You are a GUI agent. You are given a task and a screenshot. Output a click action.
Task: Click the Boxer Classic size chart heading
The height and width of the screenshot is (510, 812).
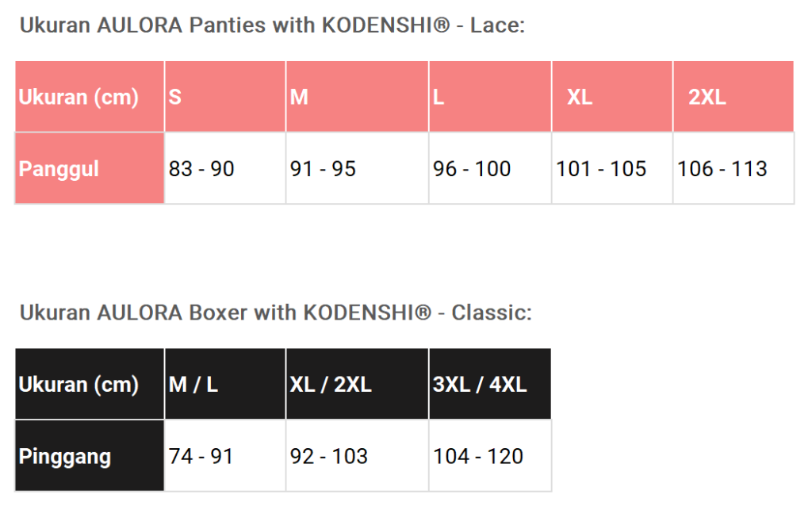click(x=275, y=313)
